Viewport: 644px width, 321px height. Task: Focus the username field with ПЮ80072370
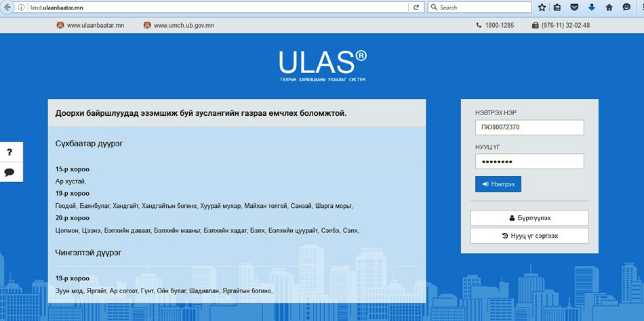(x=529, y=127)
